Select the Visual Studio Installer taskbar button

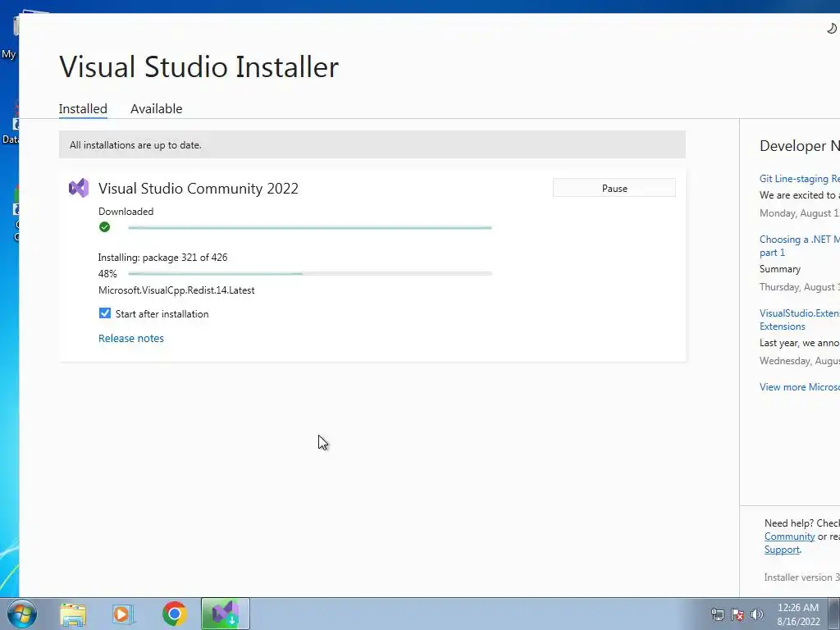click(226, 614)
